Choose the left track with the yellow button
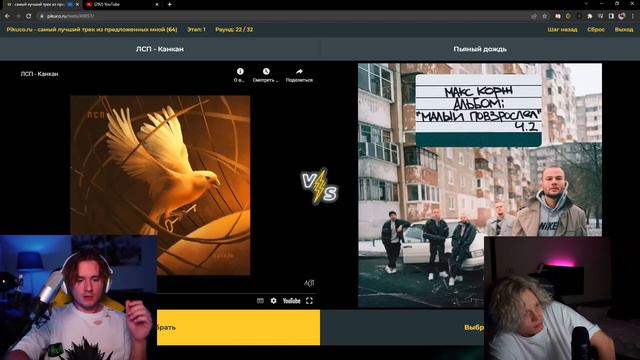 click(238, 327)
